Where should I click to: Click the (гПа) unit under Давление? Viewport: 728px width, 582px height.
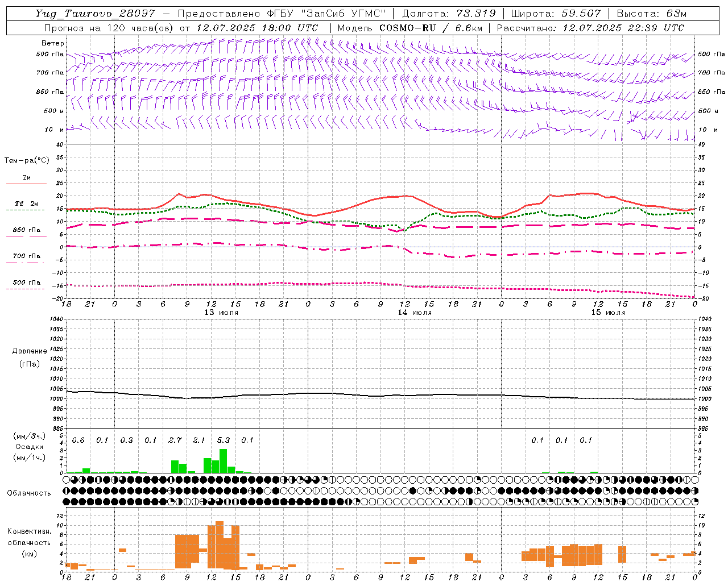click(x=30, y=364)
